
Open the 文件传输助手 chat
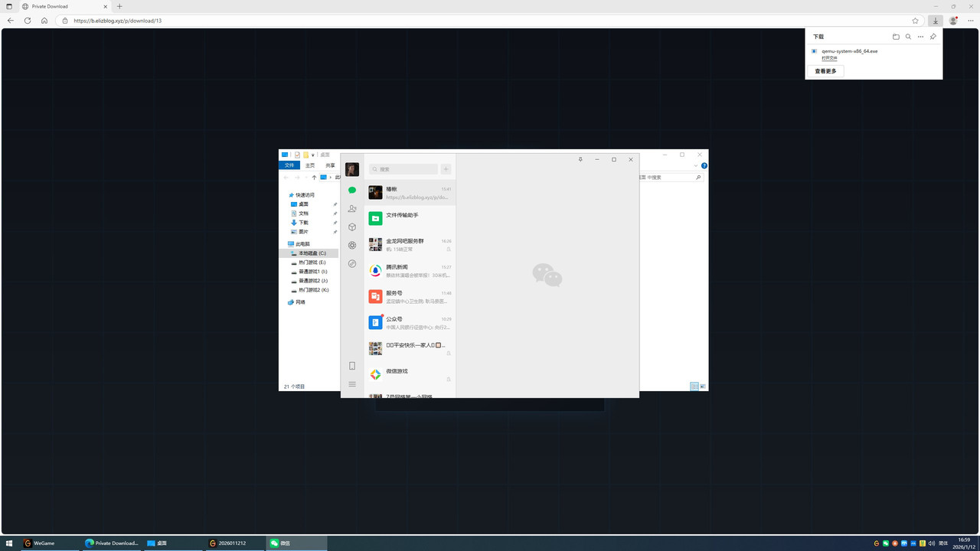(410, 218)
